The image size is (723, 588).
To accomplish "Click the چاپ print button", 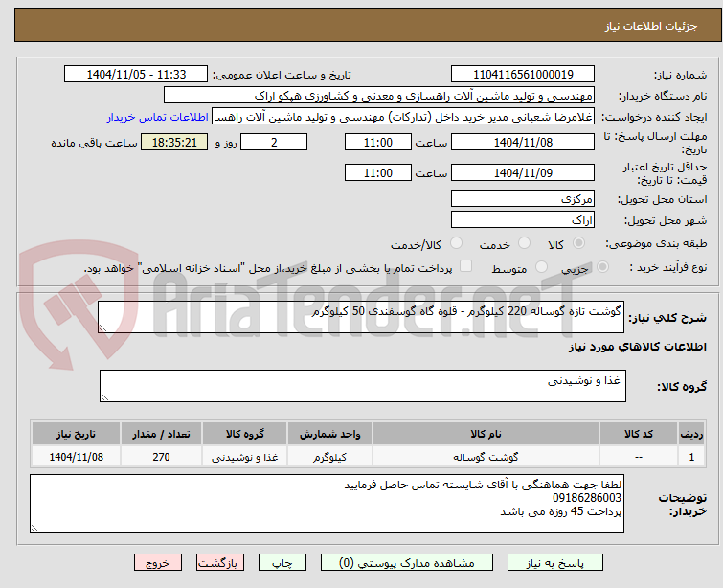I will click(x=282, y=563).
